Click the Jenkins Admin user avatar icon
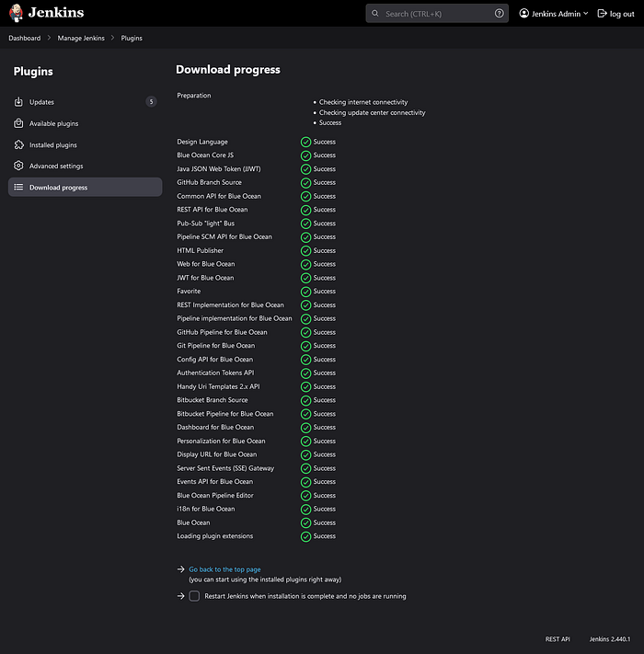Screen dimensions: 644x654 point(523,14)
